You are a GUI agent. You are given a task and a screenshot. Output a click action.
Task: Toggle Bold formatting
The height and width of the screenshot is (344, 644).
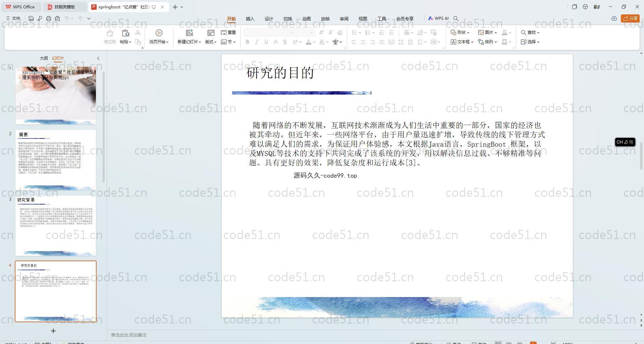(x=248, y=42)
